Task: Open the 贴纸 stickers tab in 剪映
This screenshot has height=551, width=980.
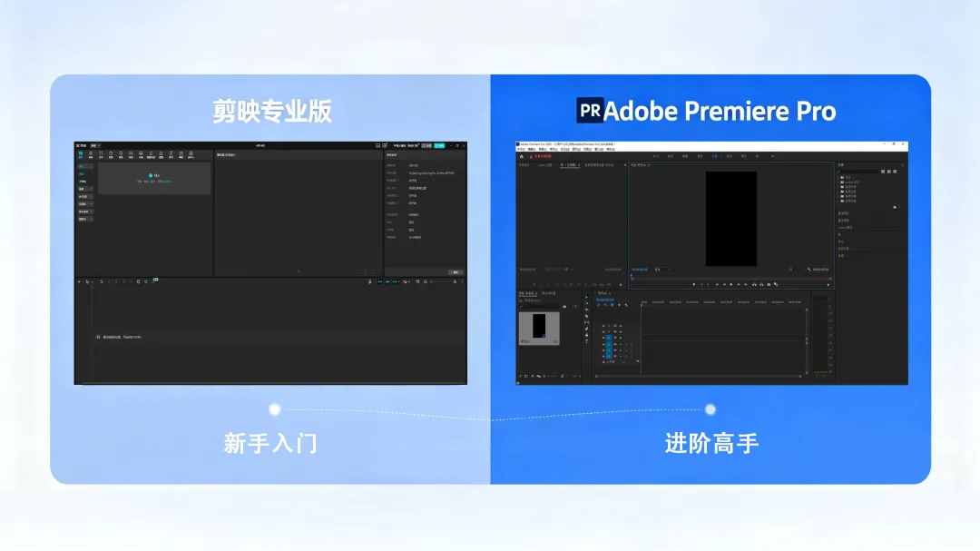Action: tap(111, 154)
